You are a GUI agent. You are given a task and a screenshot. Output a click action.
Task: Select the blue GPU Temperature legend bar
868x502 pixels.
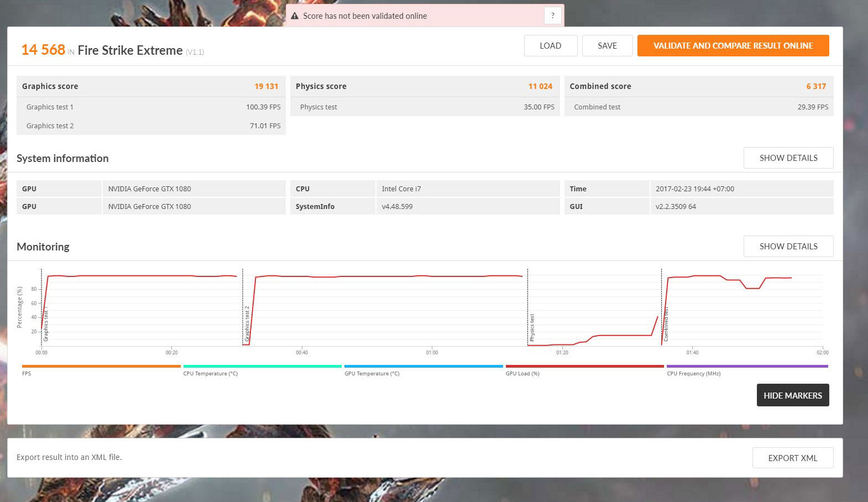click(423, 367)
